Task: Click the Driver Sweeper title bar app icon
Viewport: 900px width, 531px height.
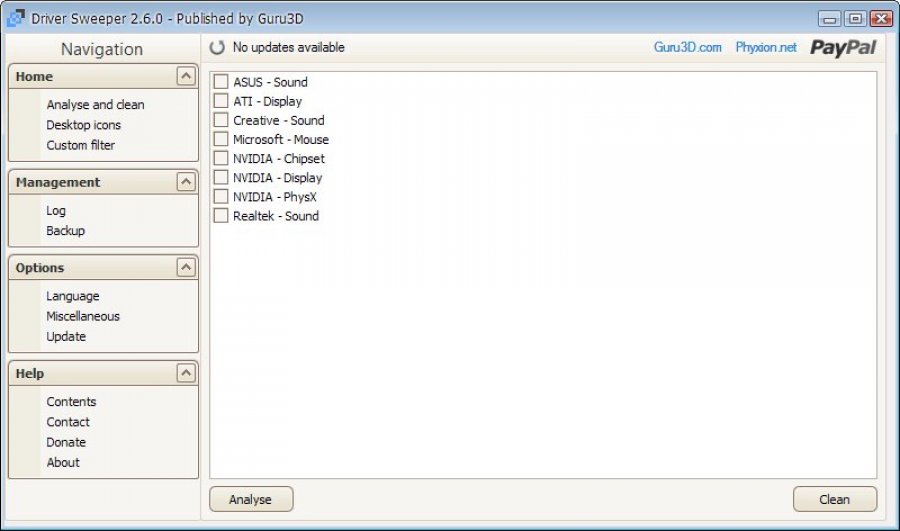Action: [x=15, y=18]
